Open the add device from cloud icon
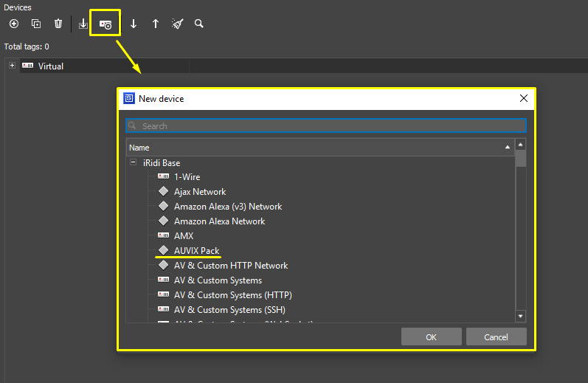588x383 pixels. coord(106,24)
